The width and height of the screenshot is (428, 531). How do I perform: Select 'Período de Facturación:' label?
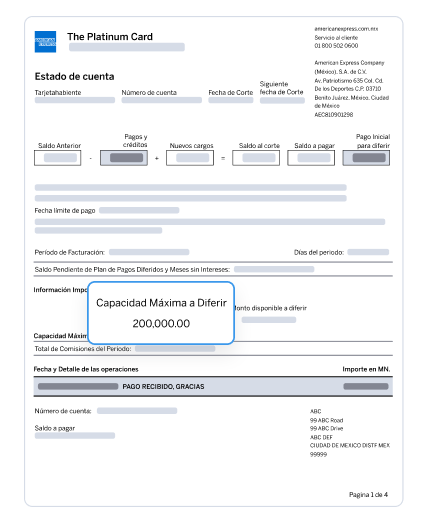click(x=70, y=252)
